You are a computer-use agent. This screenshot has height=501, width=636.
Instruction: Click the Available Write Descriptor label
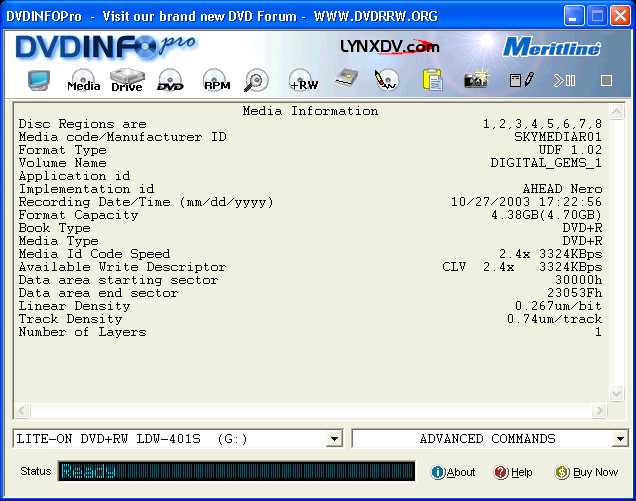[x=122, y=267]
